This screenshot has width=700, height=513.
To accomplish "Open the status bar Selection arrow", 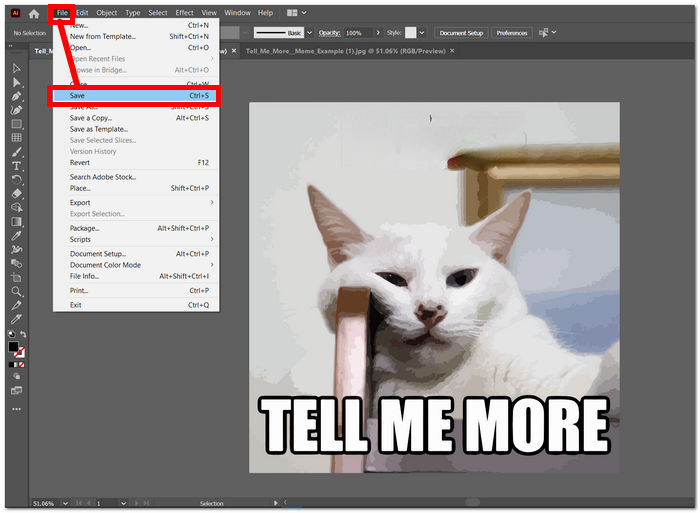I will click(x=275, y=503).
